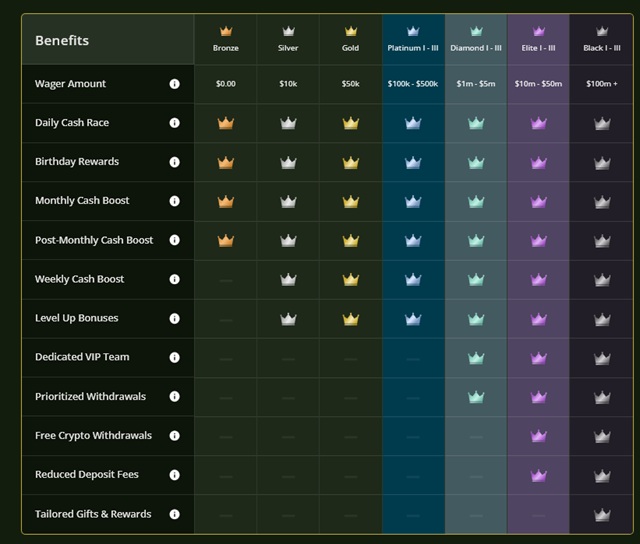640x544 pixels.
Task: Select the Elite I - III header crown
Action: [539, 31]
